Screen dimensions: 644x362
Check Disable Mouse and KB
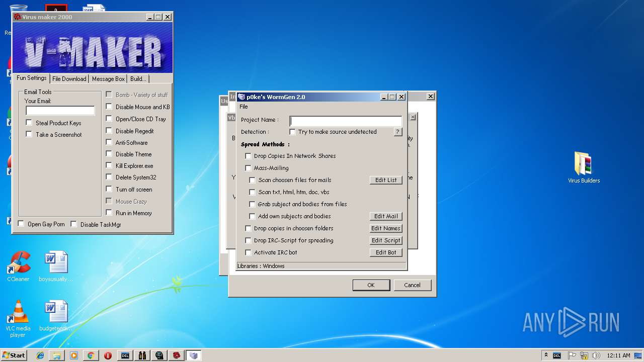pyautogui.click(x=109, y=107)
